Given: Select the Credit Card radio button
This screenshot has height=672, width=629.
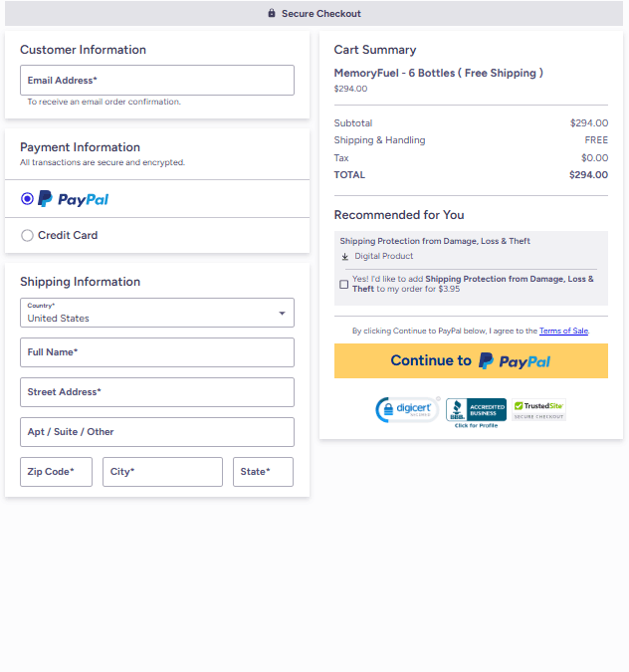Looking at the screenshot, I should 28,236.
